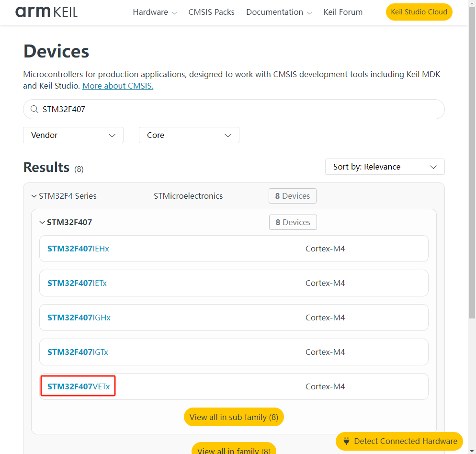
Task: Open the STM32F407IGHx device
Action: coord(79,318)
